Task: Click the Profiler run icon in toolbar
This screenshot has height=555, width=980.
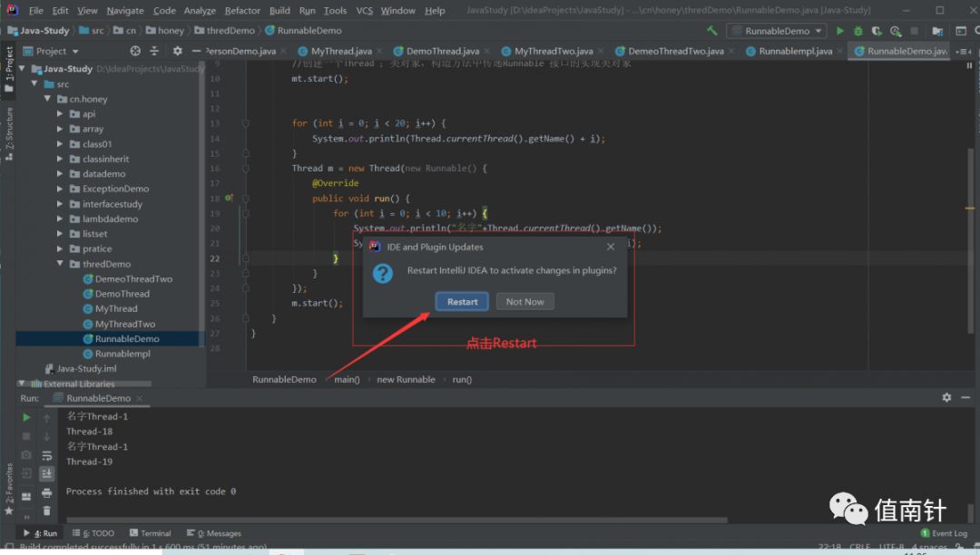Action: [896, 31]
